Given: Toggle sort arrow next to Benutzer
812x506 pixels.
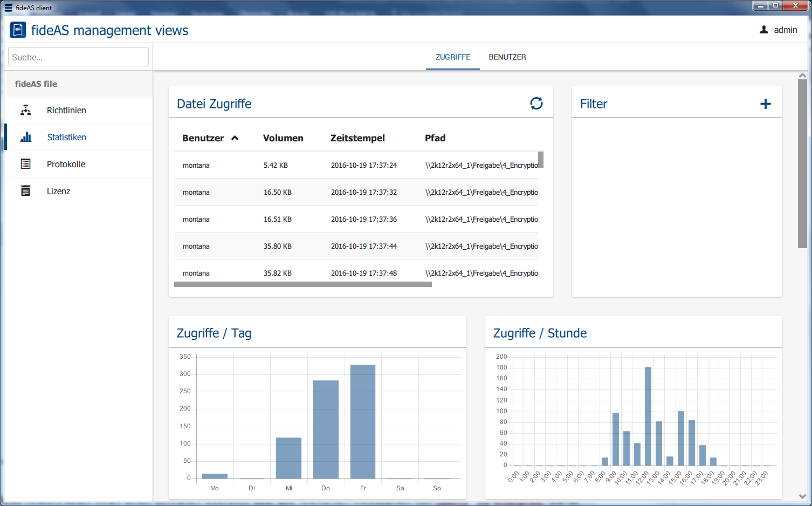Looking at the screenshot, I should tap(235, 138).
